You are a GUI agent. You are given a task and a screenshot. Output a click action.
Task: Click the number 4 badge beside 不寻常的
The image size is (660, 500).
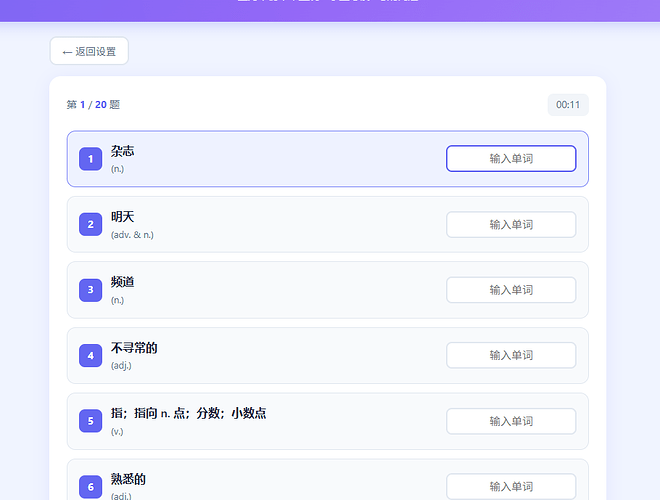click(90, 355)
